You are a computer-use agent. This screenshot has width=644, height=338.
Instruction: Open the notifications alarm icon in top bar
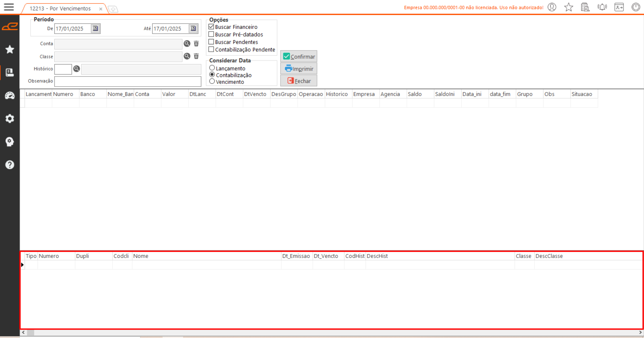tap(602, 7)
